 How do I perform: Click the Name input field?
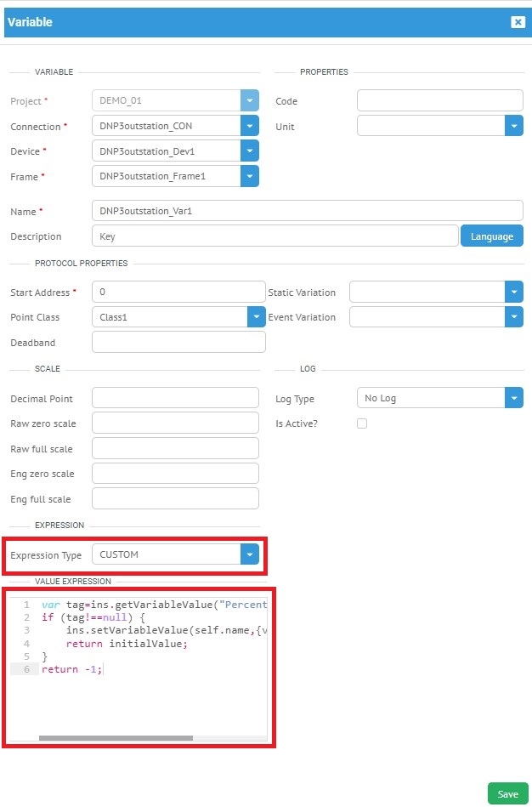pos(306,211)
